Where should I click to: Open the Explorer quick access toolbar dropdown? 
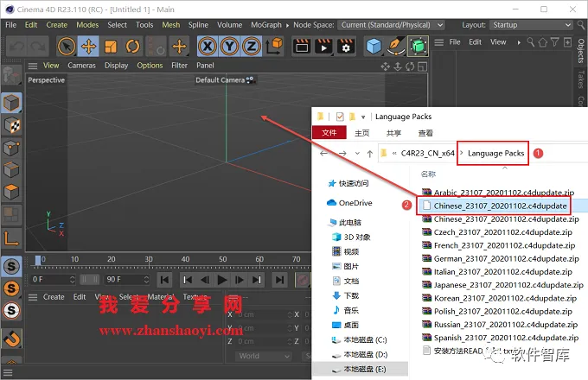tap(363, 117)
